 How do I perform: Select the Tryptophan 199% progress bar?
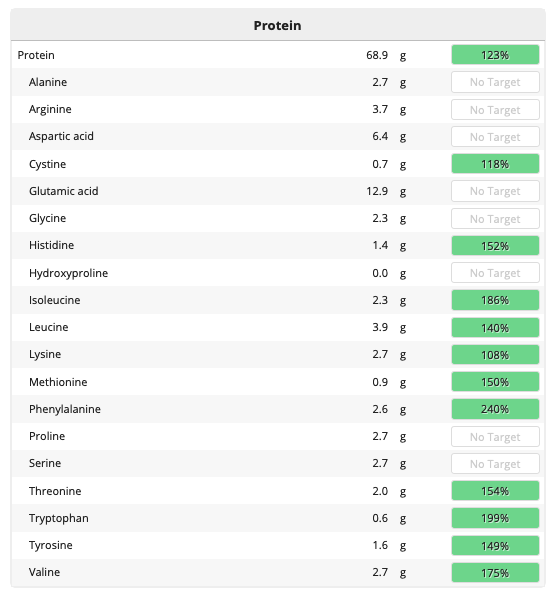pos(495,518)
